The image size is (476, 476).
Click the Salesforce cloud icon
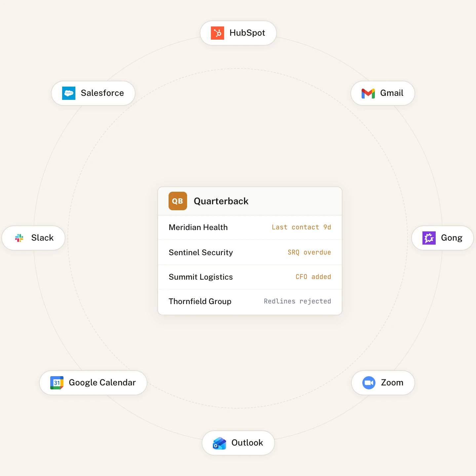(69, 93)
